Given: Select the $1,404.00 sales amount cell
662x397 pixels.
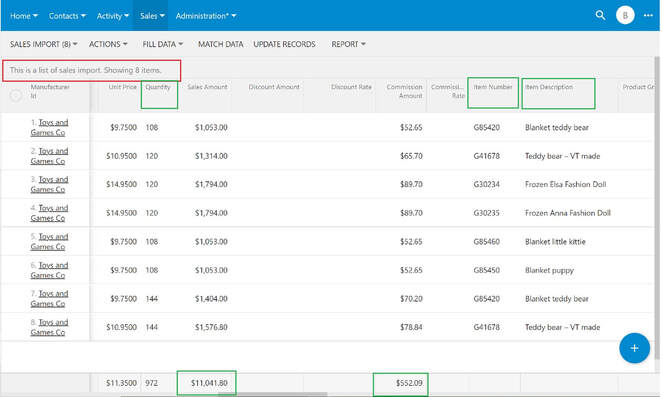Looking at the screenshot, I should (211, 299).
